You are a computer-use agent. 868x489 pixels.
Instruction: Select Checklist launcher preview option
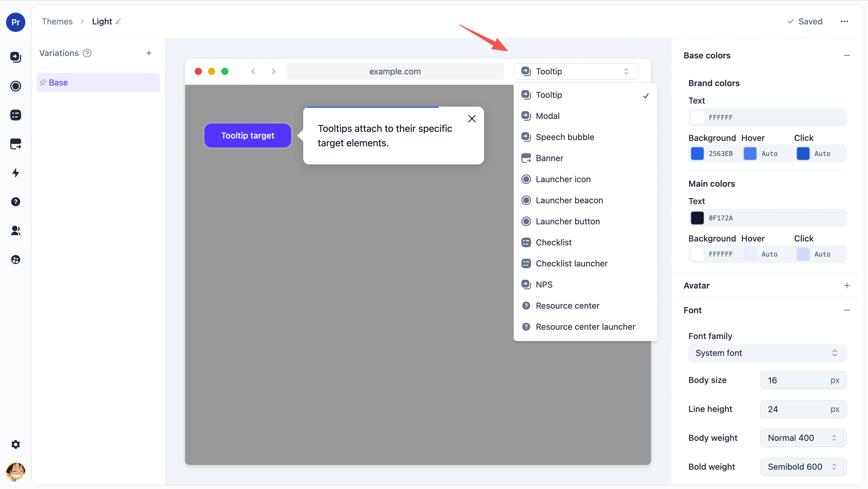[x=585, y=263]
